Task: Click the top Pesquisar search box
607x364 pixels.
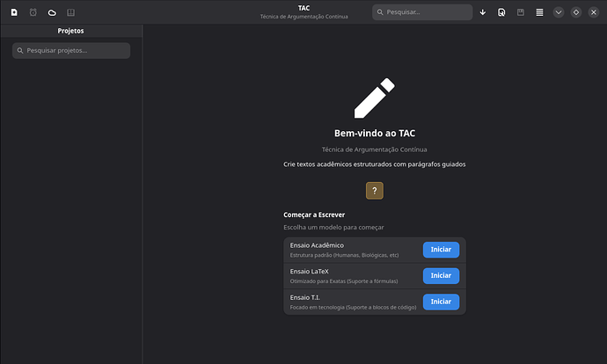Action: coord(422,12)
